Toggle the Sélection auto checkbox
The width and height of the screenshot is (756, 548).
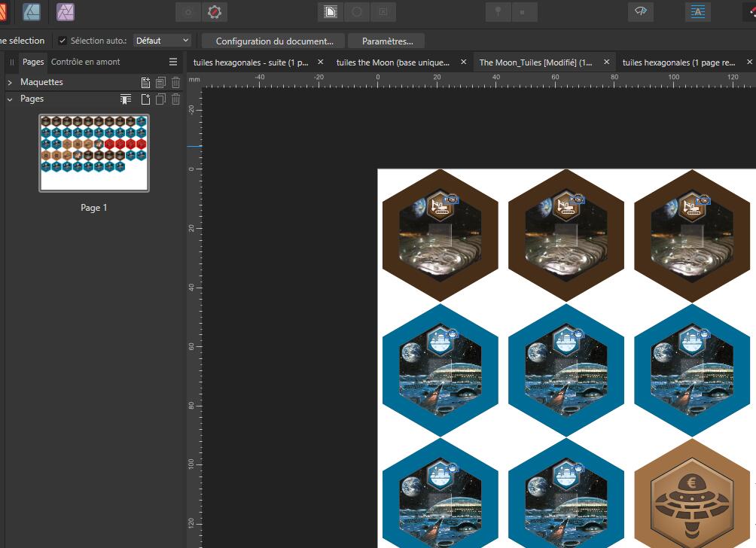click(x=62, y=41)
